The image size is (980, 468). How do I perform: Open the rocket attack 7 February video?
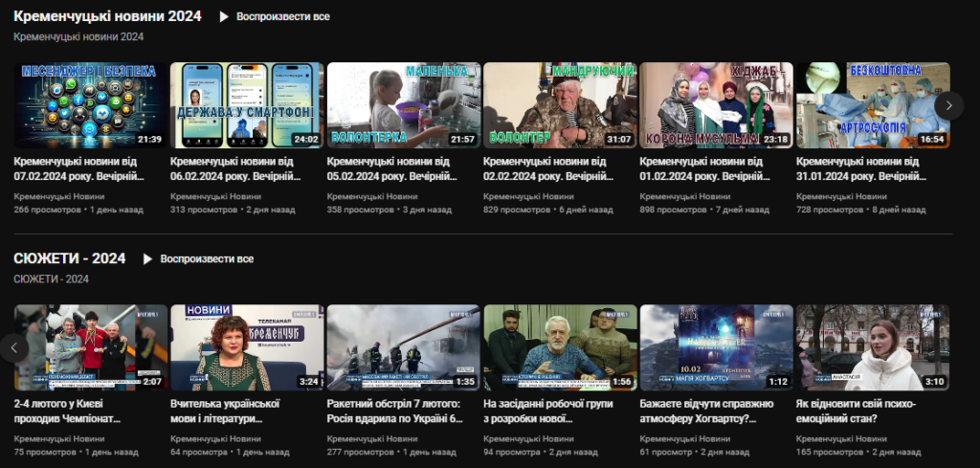point(402,347)
